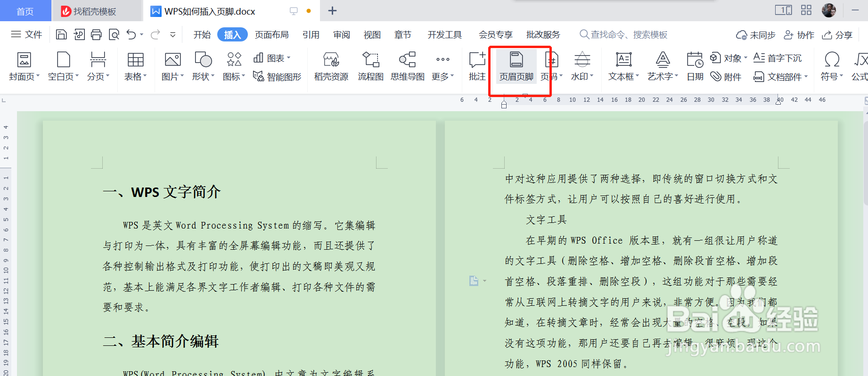Switch to the 找稻壳模板 tab

(x=97, y=11)
